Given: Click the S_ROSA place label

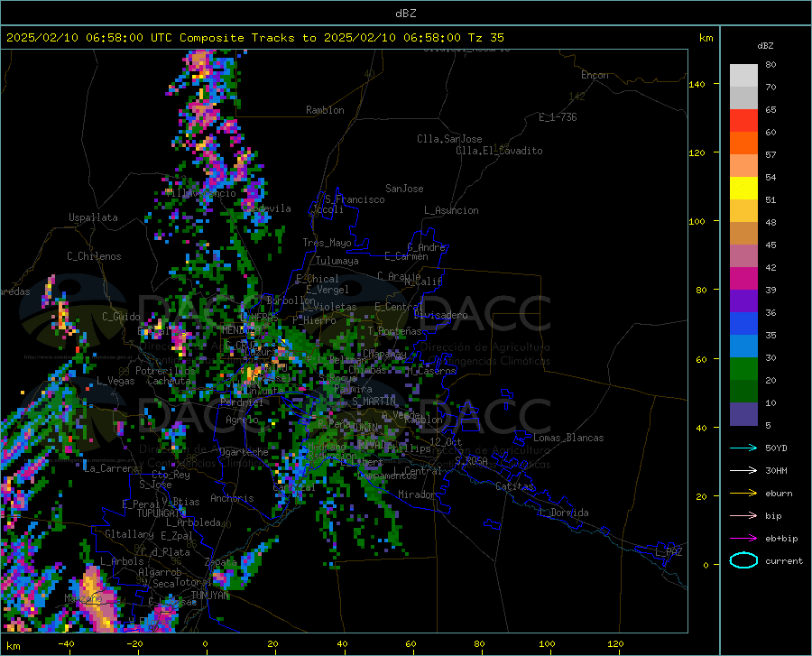Looking at the screenshot, I should pos(471,460).
